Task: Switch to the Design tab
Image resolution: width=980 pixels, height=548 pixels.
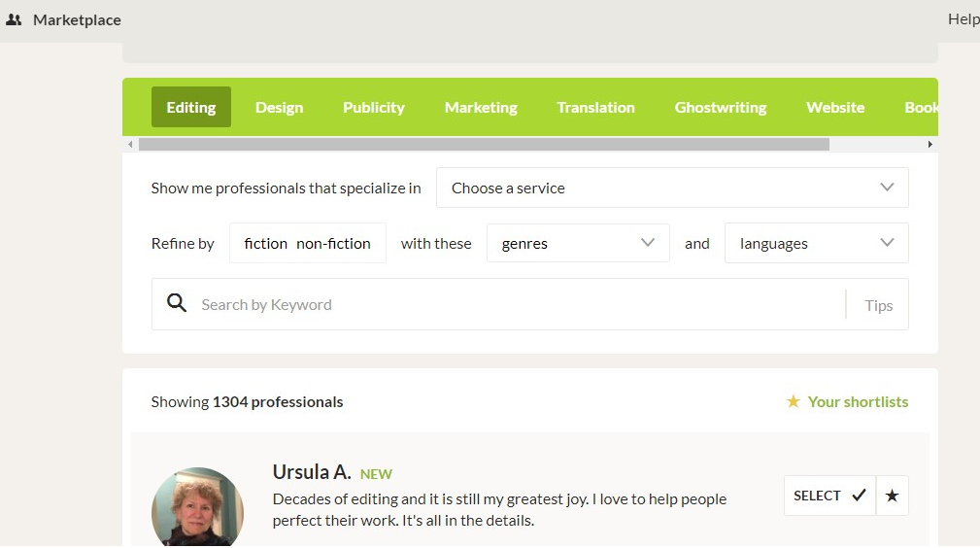Action: click(279, 108)
